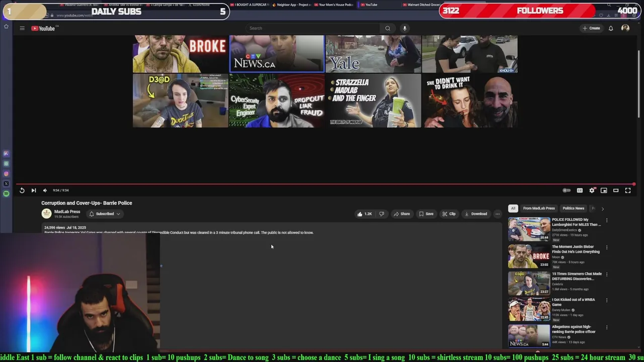Screen dimensions: 644x362
Task: Select the All filter chip
Action: click(513, 208)
